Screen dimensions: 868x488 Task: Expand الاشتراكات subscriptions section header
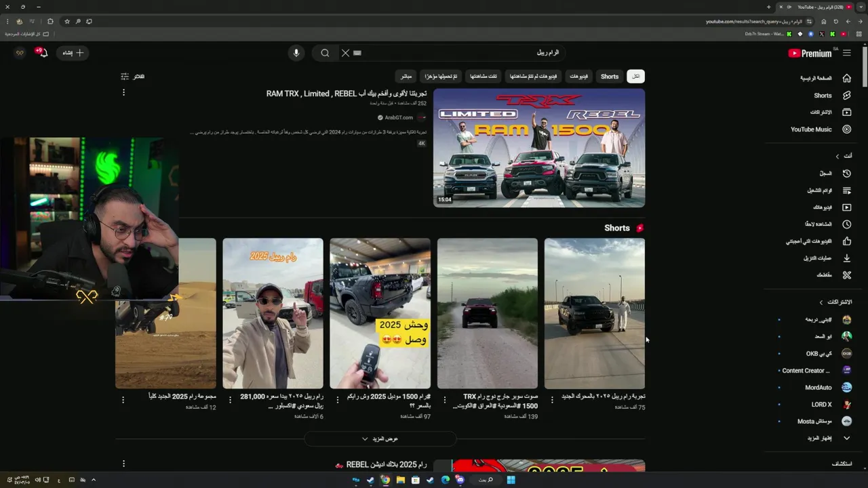click(835, 302)
